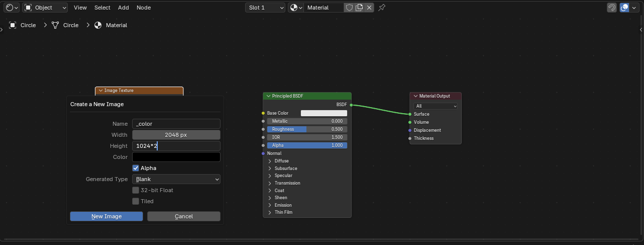
Task: Unlink material with the X icon
Action: pyautogui.click(x=369, y=8)
